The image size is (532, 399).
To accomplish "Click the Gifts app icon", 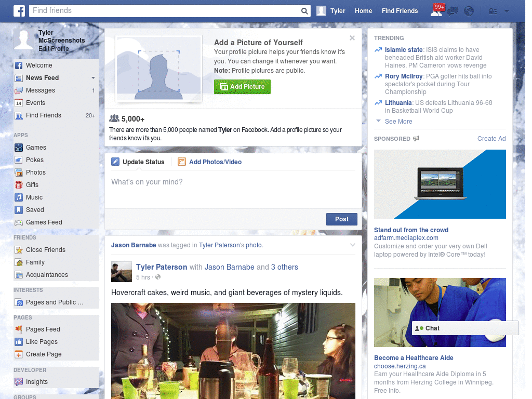I will [x=19, y=185].
